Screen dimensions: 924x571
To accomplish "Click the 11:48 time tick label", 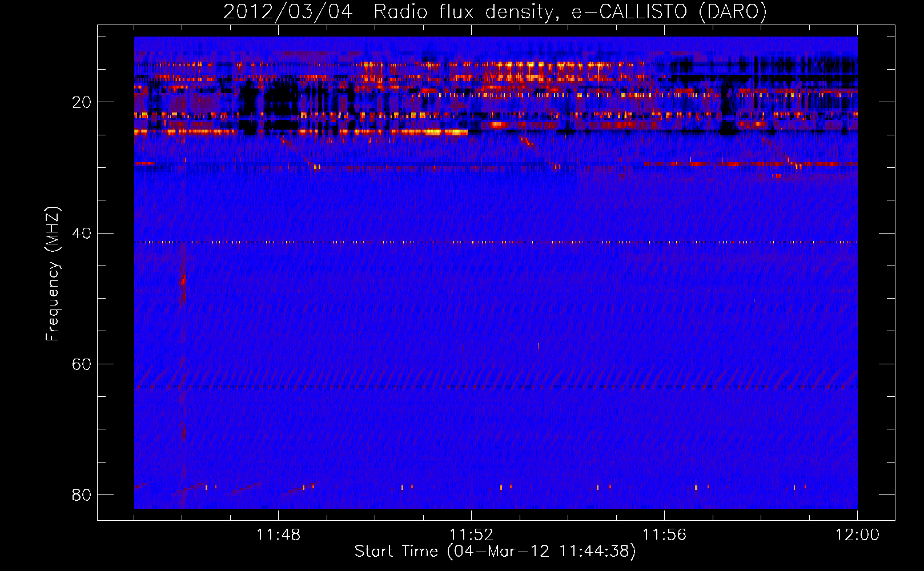I will (278, 535).
